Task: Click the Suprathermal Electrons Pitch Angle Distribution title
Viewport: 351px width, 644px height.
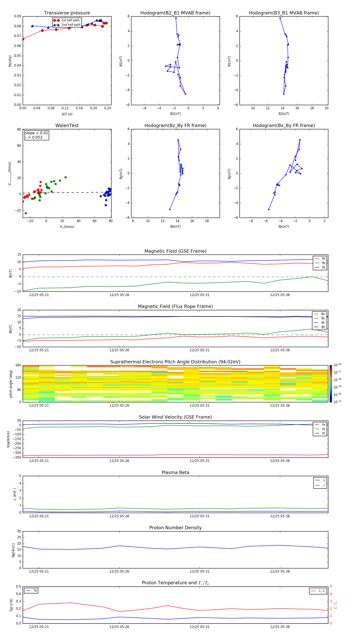Action: pos(175,362)
